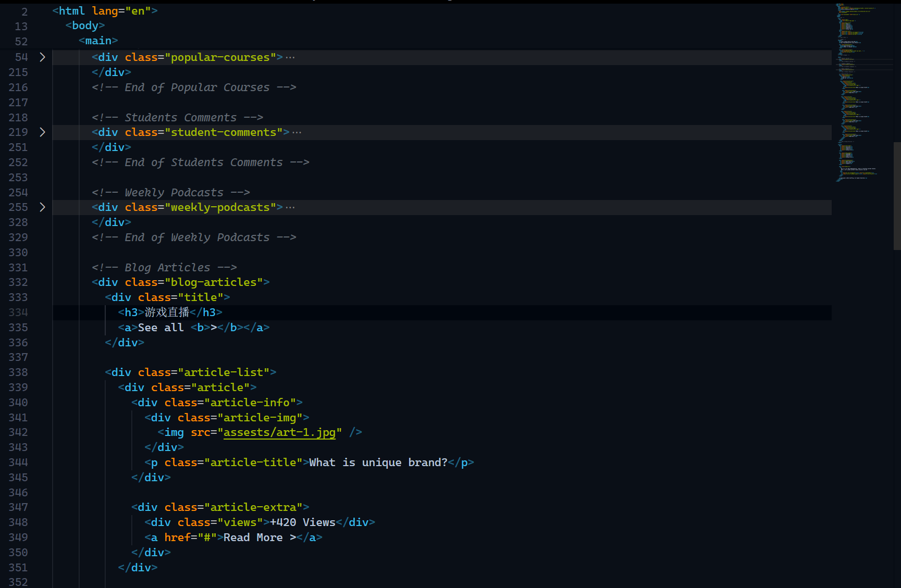This screenshot has width=901, height=588.
Task: Select line number 352
Action: point(18,582)
